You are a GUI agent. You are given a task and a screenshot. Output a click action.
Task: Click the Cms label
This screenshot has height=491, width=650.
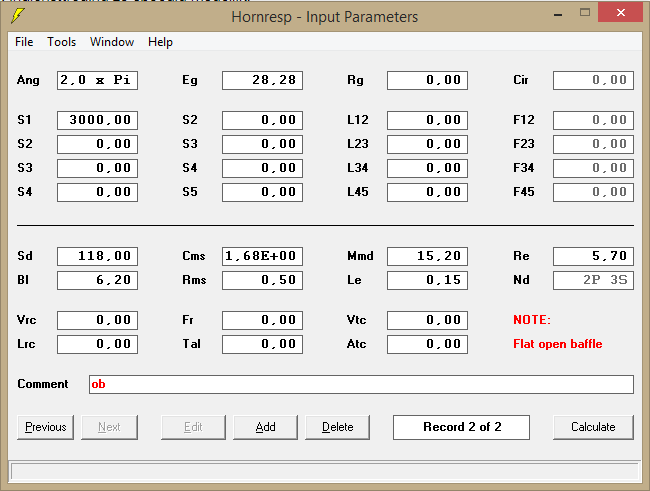(x=194, y=256)
